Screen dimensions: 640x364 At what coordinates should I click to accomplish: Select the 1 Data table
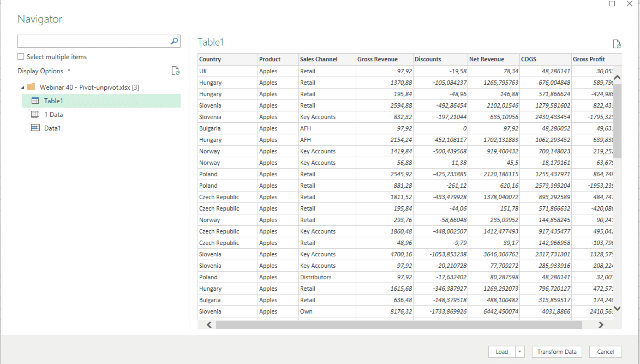tap(54, 114)
